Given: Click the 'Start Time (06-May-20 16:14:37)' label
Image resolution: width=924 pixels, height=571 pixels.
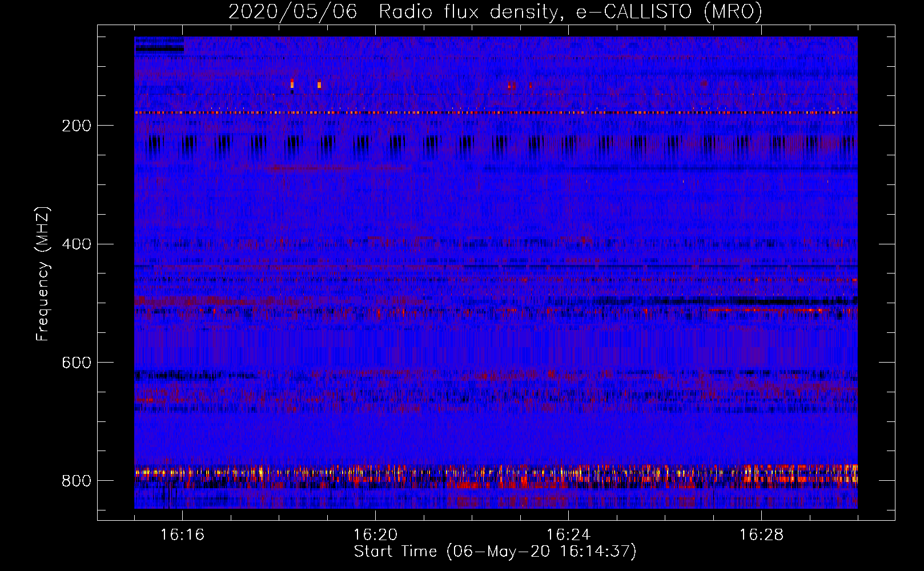Looking at the screenshot, I should click(495, 551).
